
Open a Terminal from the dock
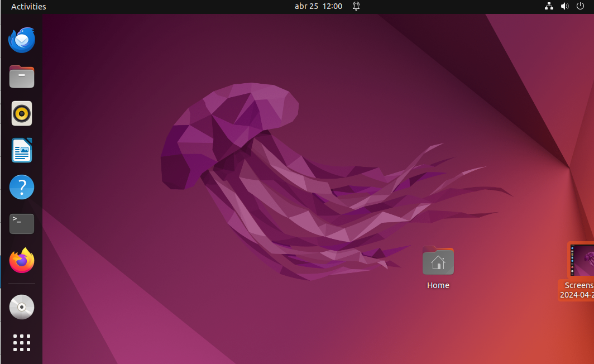21,223
